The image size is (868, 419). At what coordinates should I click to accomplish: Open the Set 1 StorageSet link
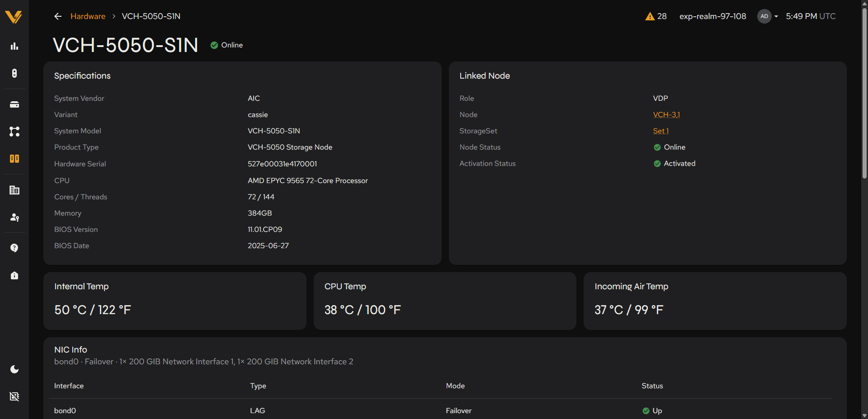[660, 131]
